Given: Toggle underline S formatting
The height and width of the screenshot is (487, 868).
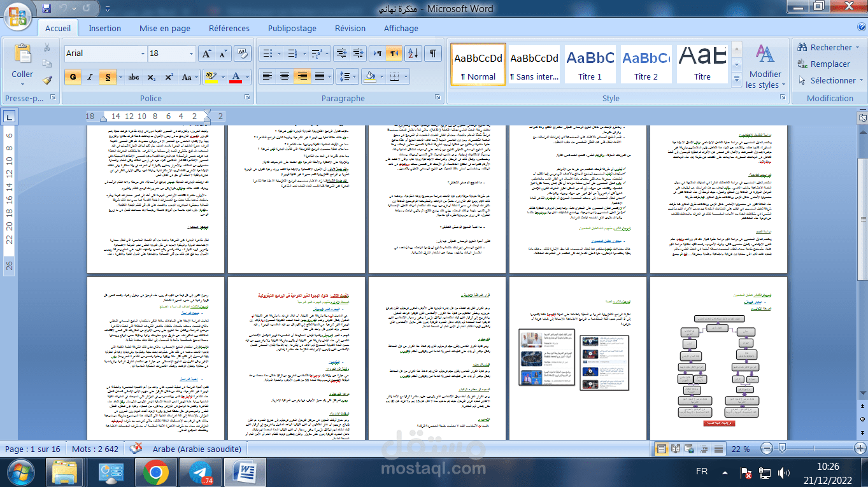Looking at the screenshot, I should pyautogui.click(x=108, y=77).
